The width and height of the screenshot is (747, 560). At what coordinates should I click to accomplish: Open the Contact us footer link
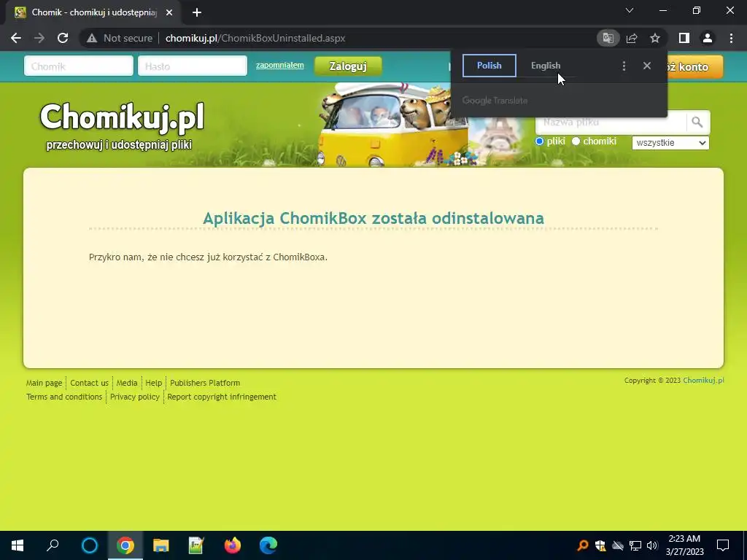pyautogui.click(x=90, y=383)
